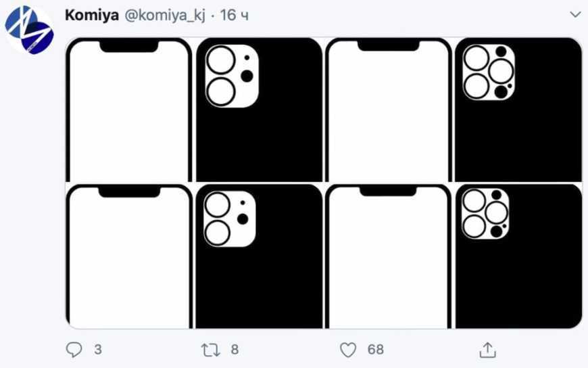Click the like count 68
This screenshot has width=588, height=368.
click(375, 349)
